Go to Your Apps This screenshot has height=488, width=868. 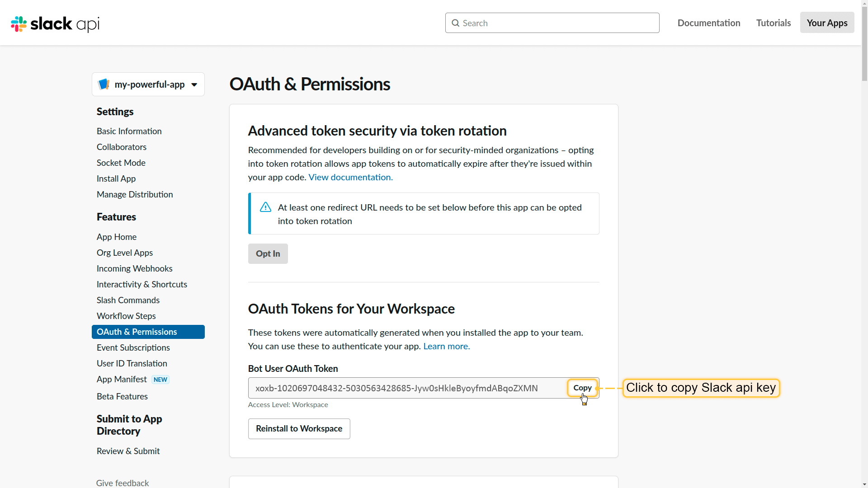827,23
